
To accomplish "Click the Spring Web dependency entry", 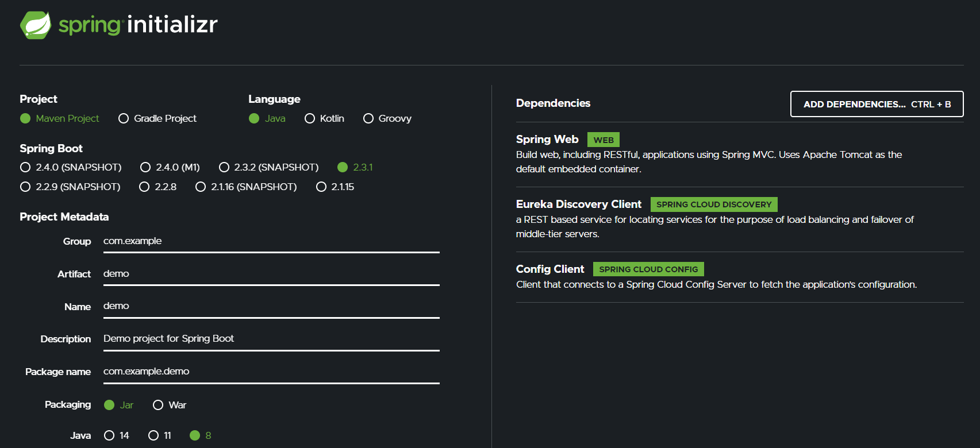I will tap(547, 140).
